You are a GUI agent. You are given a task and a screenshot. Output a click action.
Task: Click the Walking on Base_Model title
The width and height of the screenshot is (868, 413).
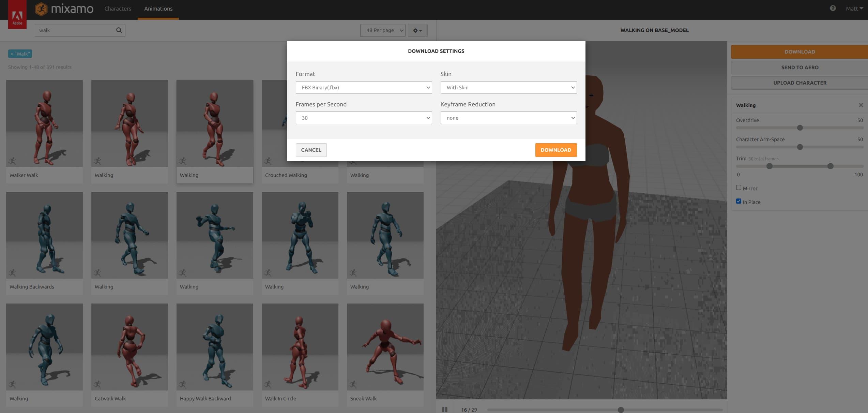(654, 30)
